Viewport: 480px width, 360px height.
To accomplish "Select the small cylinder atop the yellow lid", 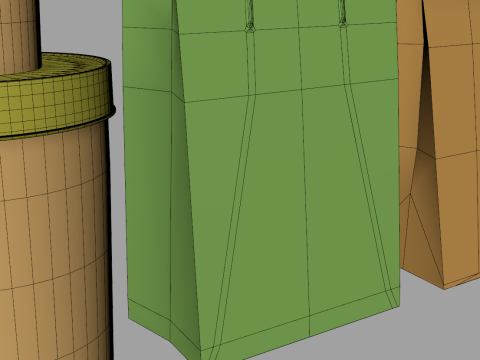I will pyautogui.click(x=20, y=37).
